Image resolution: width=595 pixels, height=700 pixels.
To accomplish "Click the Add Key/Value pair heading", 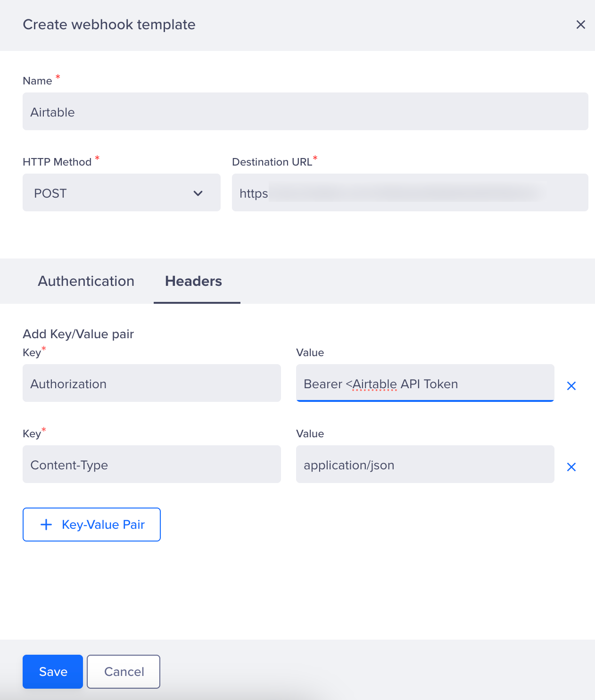I will point(78,334).
